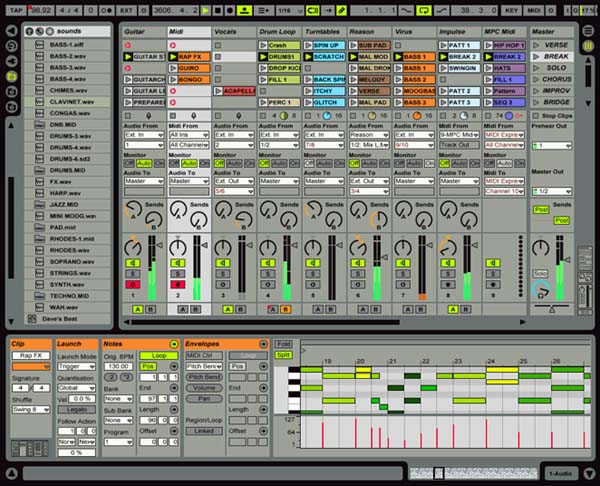Set Vocals track monitor to Off
The height and width of the screenshot is (486, 600).
tap(219, 163)
